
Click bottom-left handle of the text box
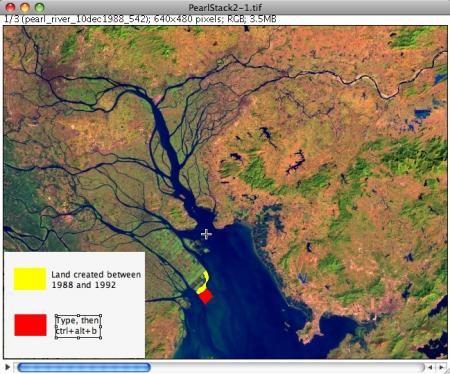[x=56, y=338]
